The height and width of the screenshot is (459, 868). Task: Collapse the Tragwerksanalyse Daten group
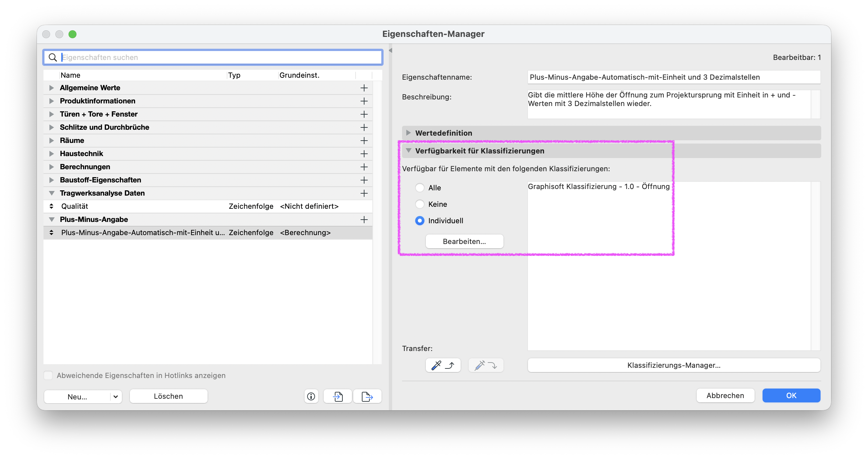click(x=51, y=193)
